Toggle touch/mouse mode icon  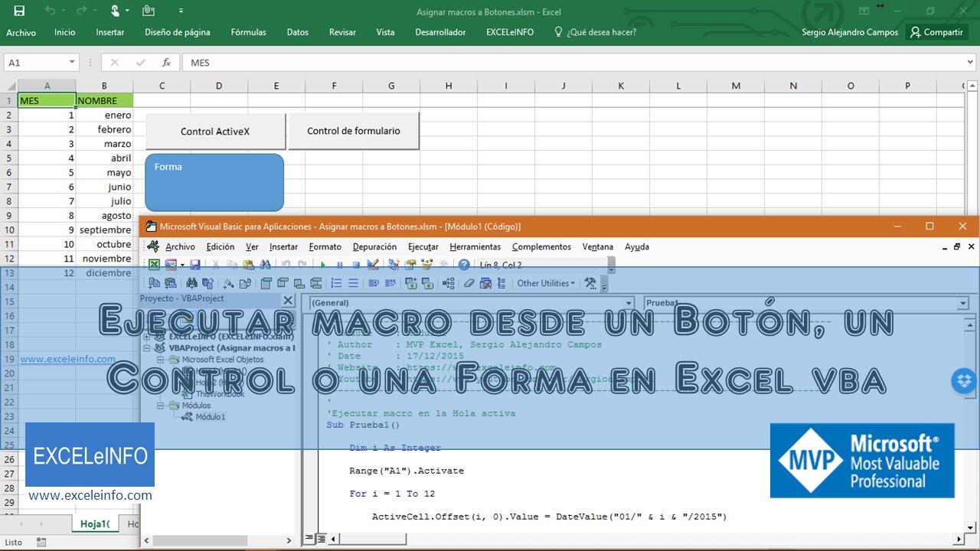pos(115,11)
